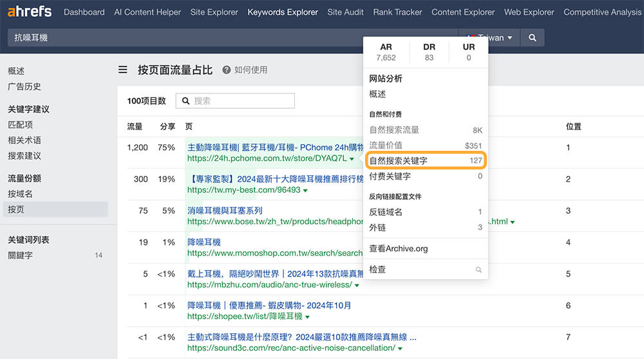Viewport: 644px width, 359px height.
Task: Click 自然搜索流量 in the popup
Action: tap(426, 130)
